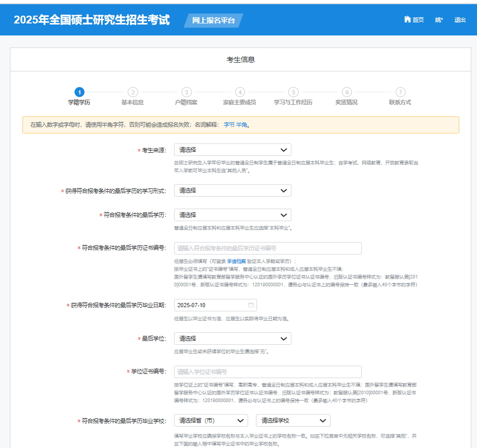Image resolution: width=477 pixels, height=448 pixels.
Task: Open the 考生来源 dropdown
Action: tap(233, 150)
